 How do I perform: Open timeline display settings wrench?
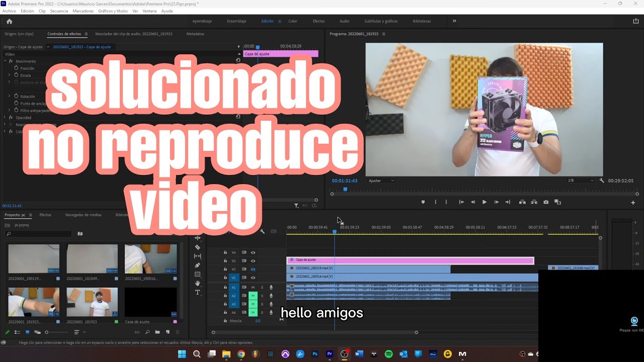pyautogui.click(x=262, y=231)
